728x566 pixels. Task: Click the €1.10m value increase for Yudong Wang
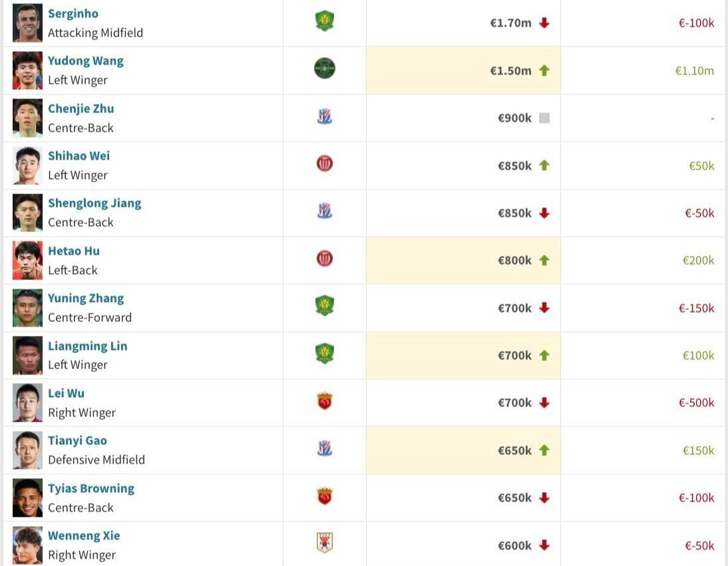pos(695,71)
